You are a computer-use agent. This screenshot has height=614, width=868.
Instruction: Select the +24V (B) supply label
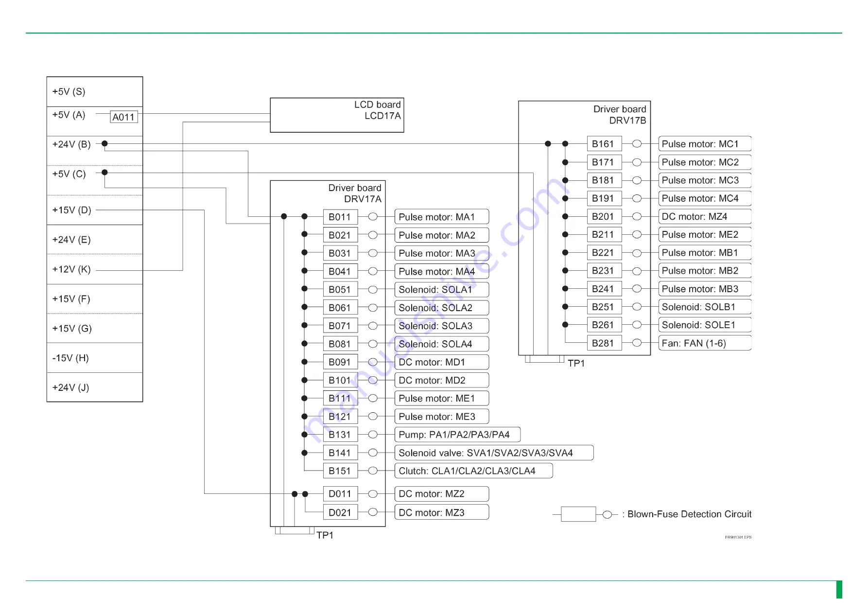tap(71, 144)
